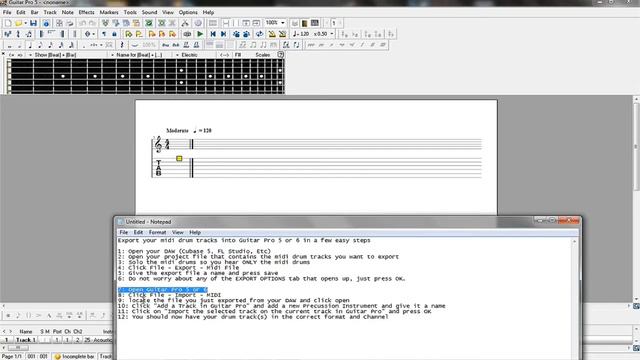Close the Notepad window with the red X

pos(569,221)
